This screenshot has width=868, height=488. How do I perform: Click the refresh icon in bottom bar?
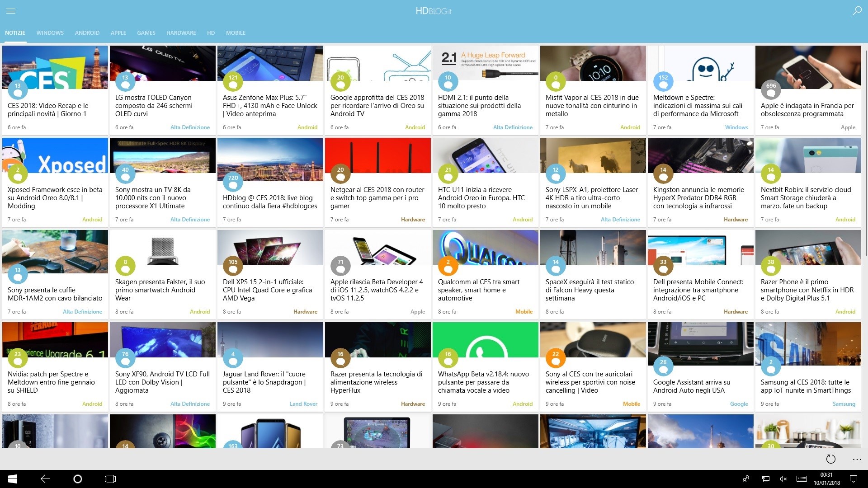(x=830, y=459)
